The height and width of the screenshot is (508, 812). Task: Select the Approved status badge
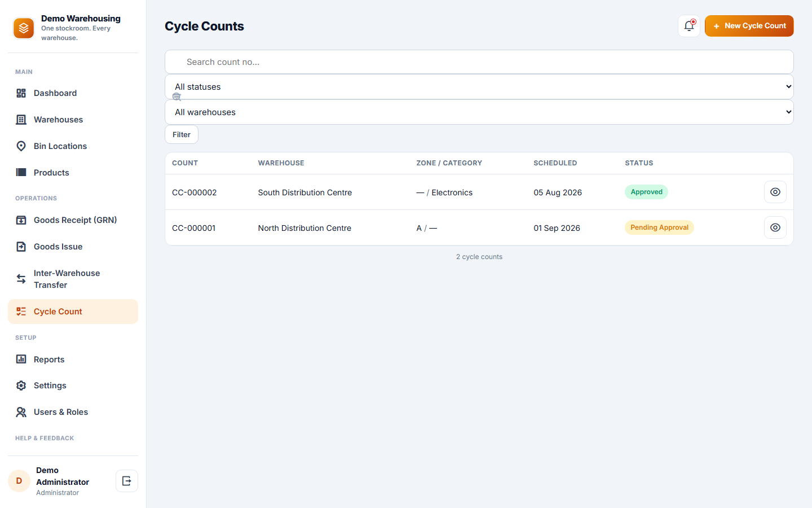click(646, 192)
